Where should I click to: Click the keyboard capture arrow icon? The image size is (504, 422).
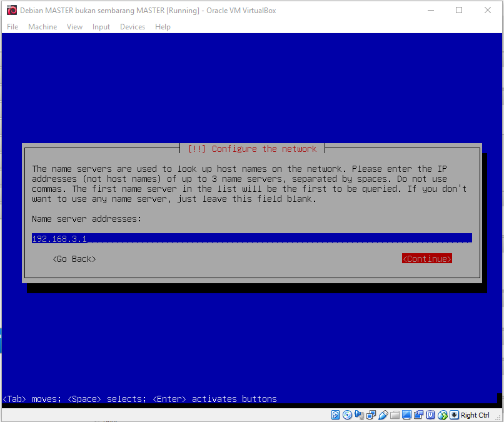coord(454,415)
